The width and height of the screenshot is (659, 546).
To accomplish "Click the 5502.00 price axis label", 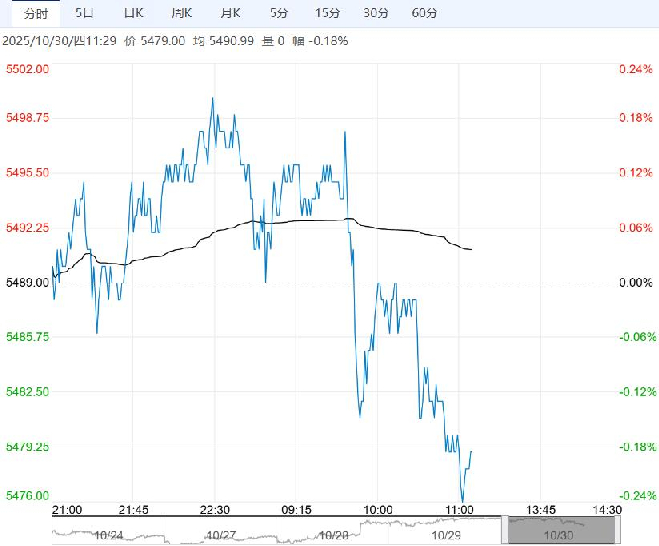I will [28, 69].
